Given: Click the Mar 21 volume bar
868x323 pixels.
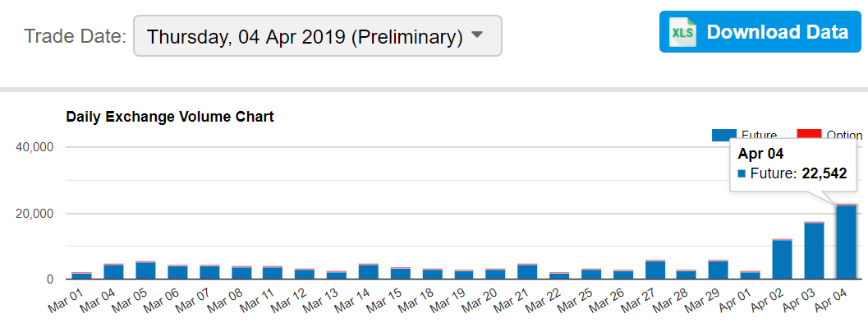Looking at the screenshot, I should pyautogui.click(x=527, y=271).
